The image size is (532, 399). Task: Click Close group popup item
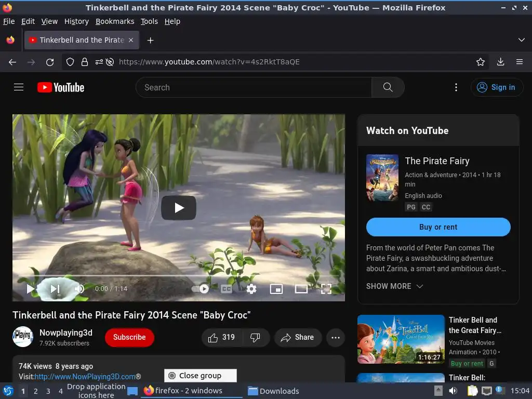pyautogui.click(x=200, y=376)
